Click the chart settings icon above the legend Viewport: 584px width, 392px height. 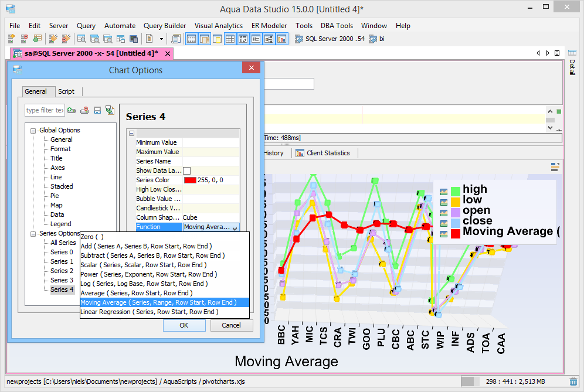pyautogui.click(x=555, y=167)
